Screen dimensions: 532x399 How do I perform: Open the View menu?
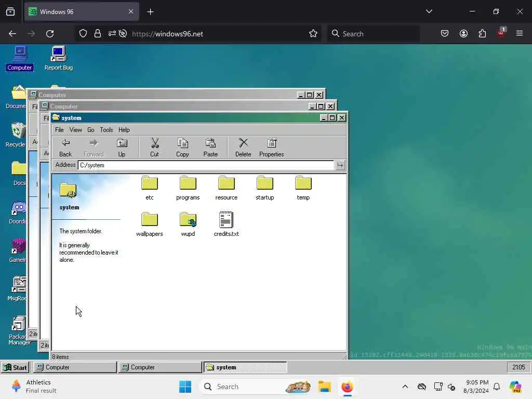(76, 130)
